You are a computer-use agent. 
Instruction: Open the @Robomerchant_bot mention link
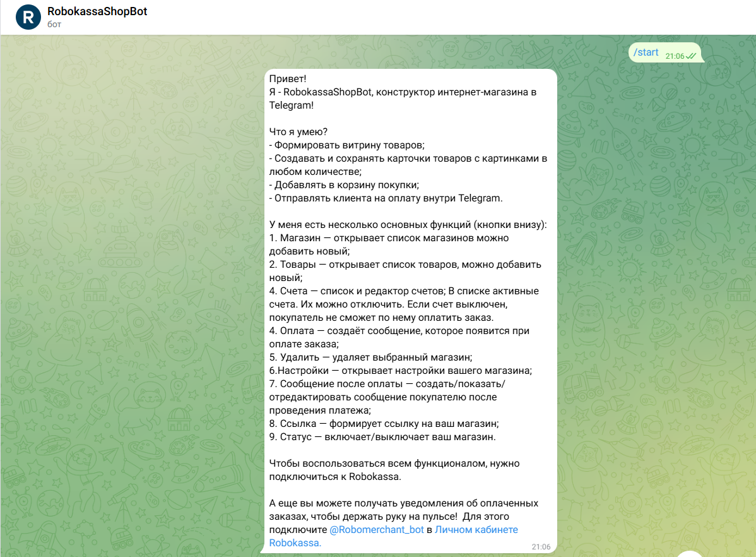tap(377, 529)
